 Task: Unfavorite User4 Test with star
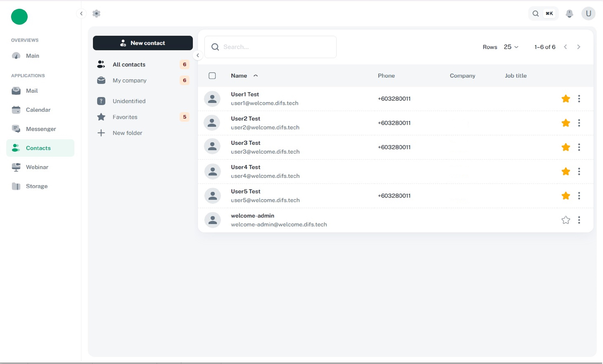tap(566, 171)
